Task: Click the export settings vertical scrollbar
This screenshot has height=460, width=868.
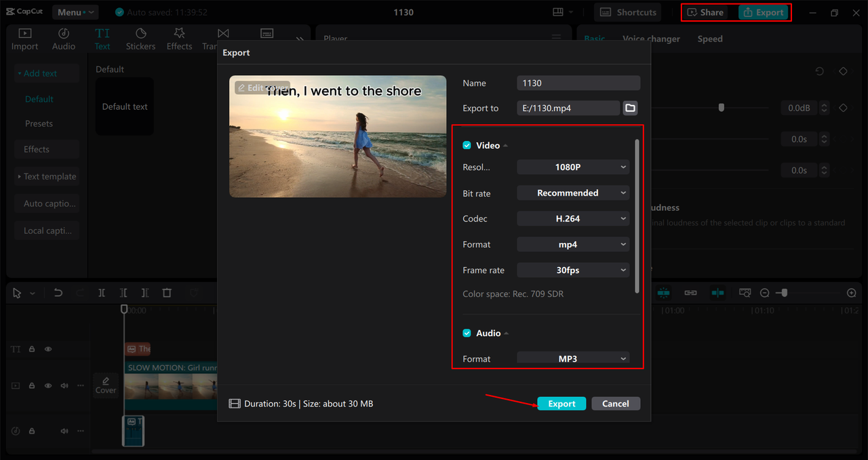Action: coord(637,216)
